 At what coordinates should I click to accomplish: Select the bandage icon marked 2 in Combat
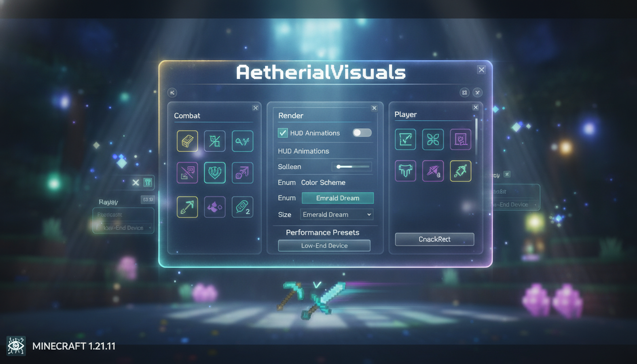point(243,207)
